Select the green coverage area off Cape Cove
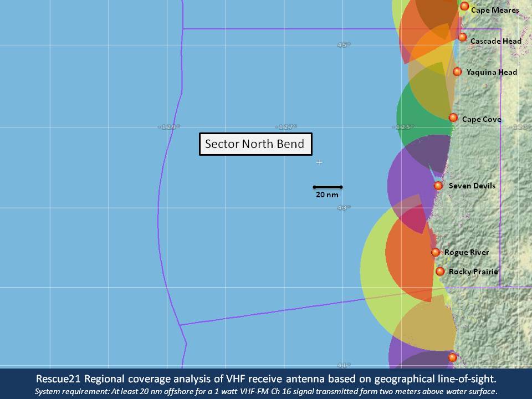532x399 pixels. point(421,116)
